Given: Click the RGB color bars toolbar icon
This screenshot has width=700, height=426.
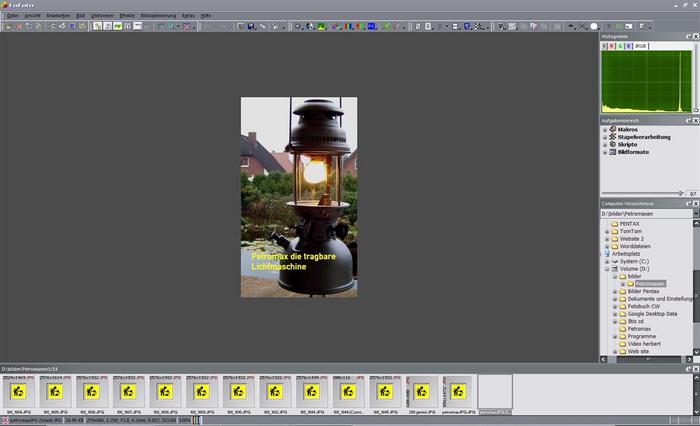Looking at the screenshot, I should [x=349, y=27].
